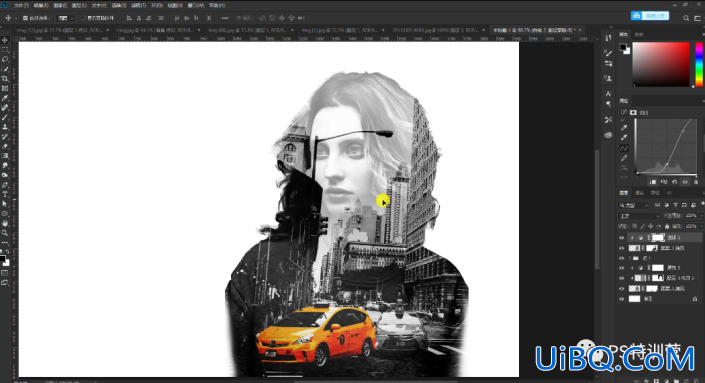The width and height of the screenshot is (705, 383).
Task: Filter layers by type (T) icon
Action: tap(675, 205)
